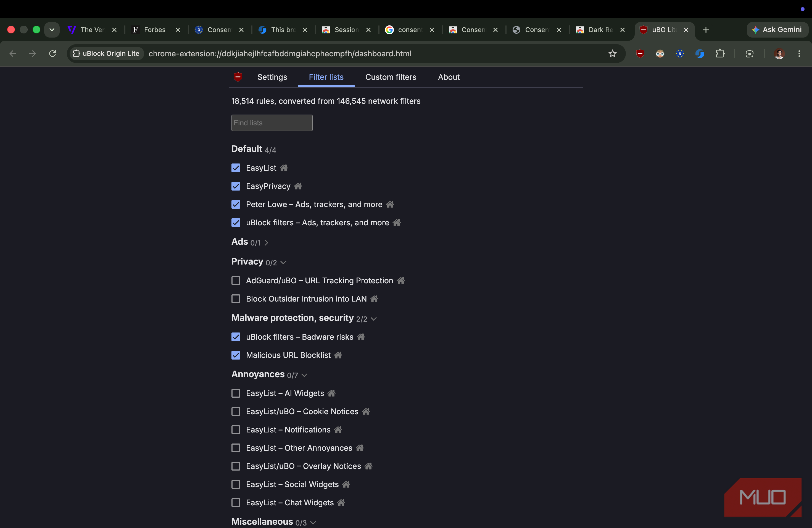Go back to the previous page
This screenshot has height=528, width=812.
(13, 54)
